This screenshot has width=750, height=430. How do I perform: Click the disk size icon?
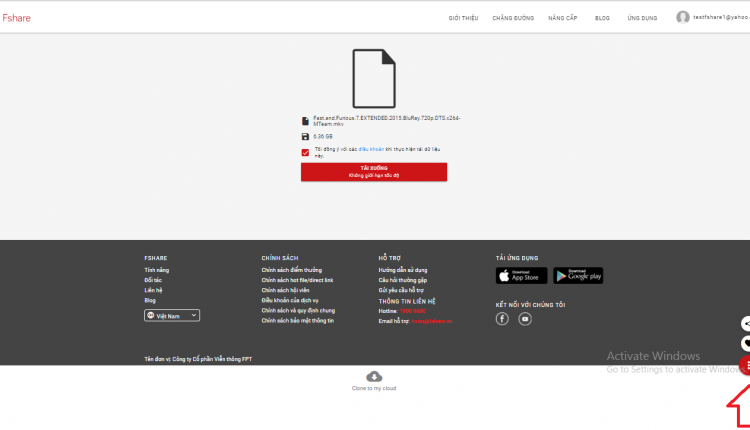[x=305, y=137]
